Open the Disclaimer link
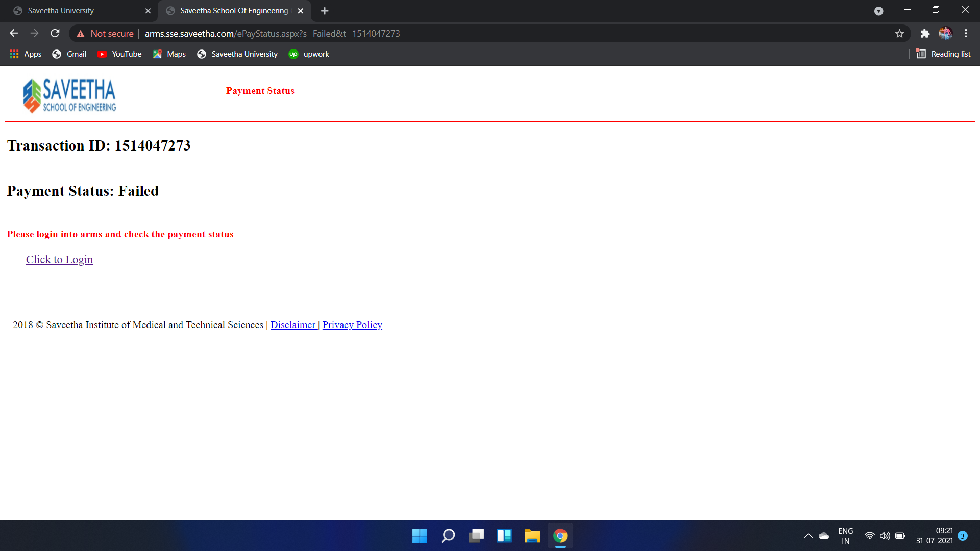 293,325
